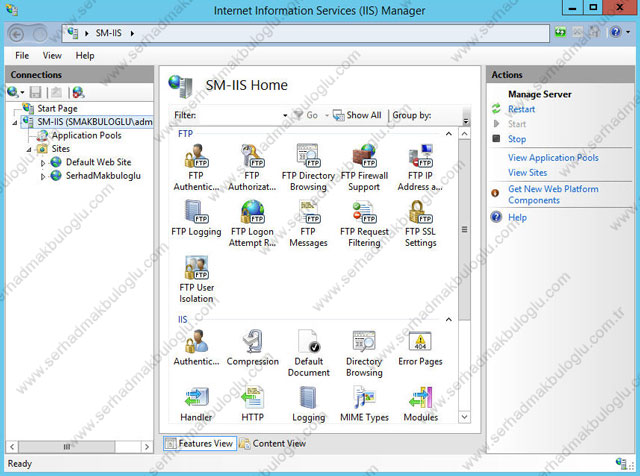The height and width of the screenshot is (476, 640).
Task: Click scroll up arrow in features list
Action: (464, 133)
